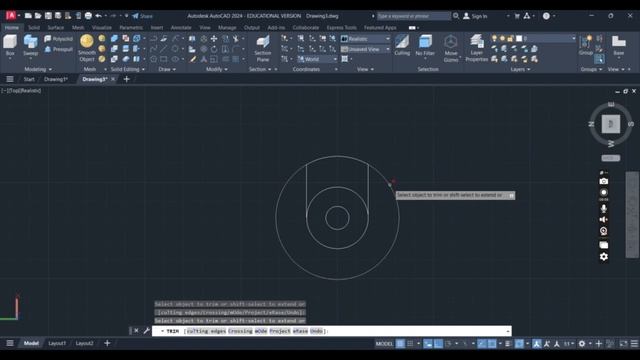Toggle MODEL space button in status bar
The image size is (640, 360).
(384, 344)
